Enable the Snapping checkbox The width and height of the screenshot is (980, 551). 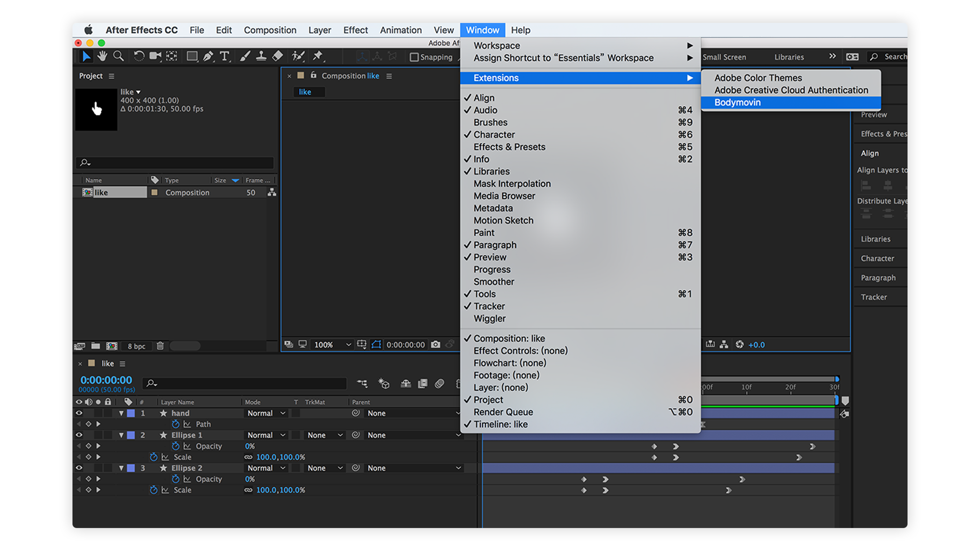[x=414, y=57]
